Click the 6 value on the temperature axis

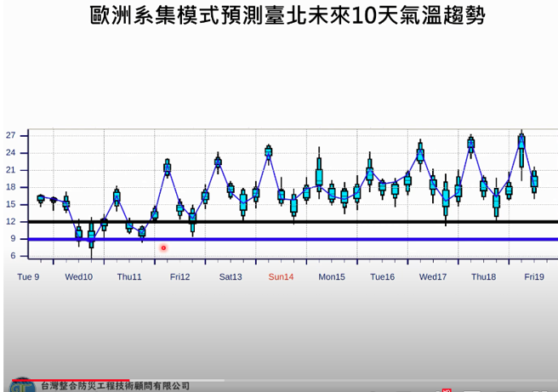click(x=13, y=255)
